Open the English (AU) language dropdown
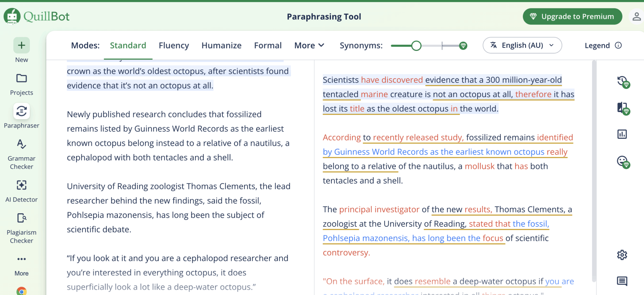644x295 pixels. 522,46
